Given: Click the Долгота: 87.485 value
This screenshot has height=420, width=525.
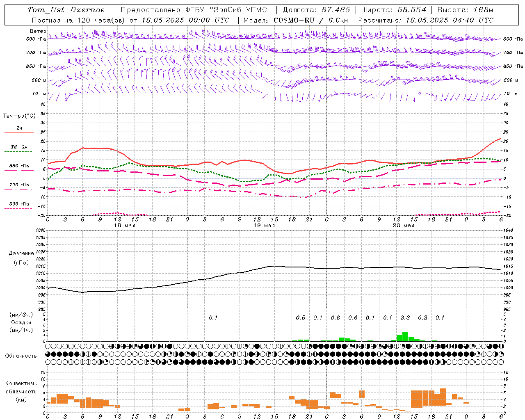Looking at the screenshot, I should point(317,10).
